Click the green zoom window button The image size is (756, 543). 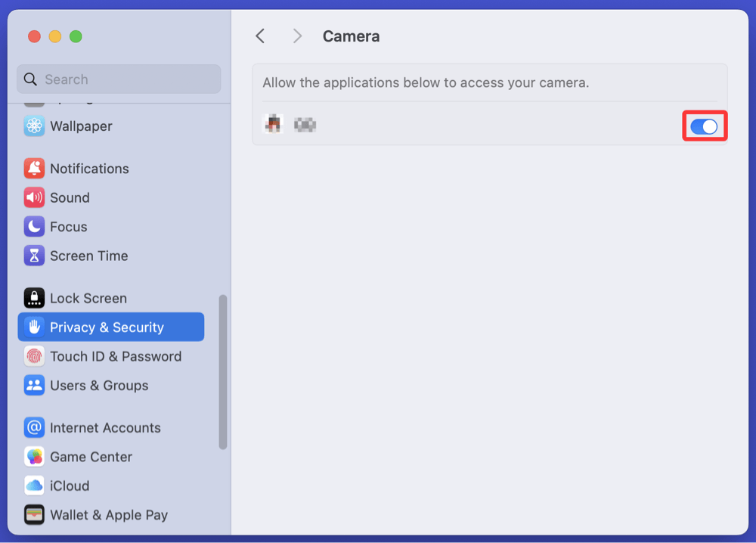click(x=76, y=36)
